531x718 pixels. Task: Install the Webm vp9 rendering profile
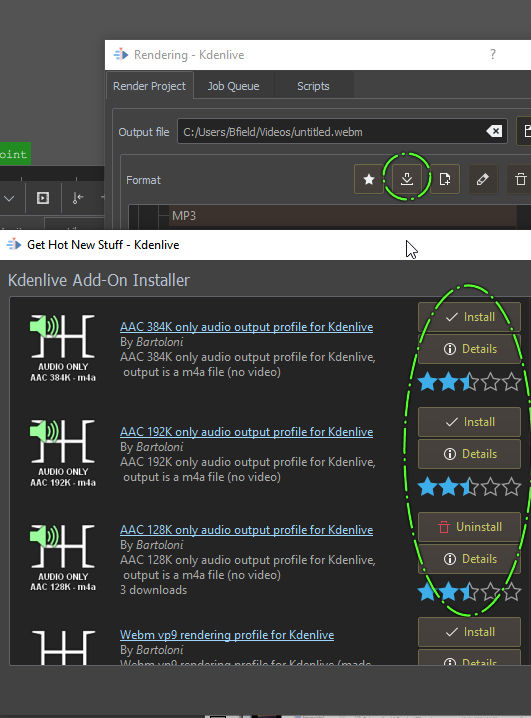pyautogui.click(x=469, y=632)
